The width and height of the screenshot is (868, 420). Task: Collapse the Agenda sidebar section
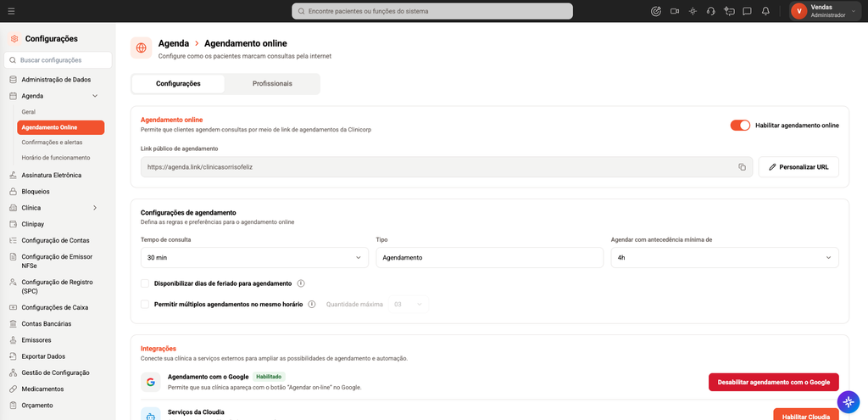(95, 96)
